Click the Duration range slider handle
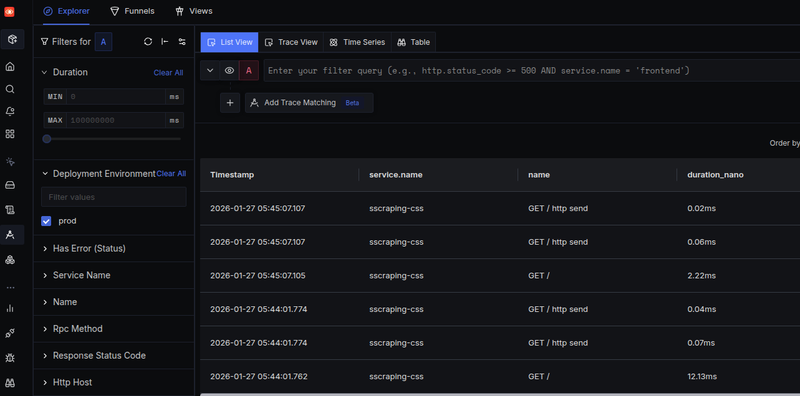The width and height of the screenshot is (800, 396). tap(47, 139)
